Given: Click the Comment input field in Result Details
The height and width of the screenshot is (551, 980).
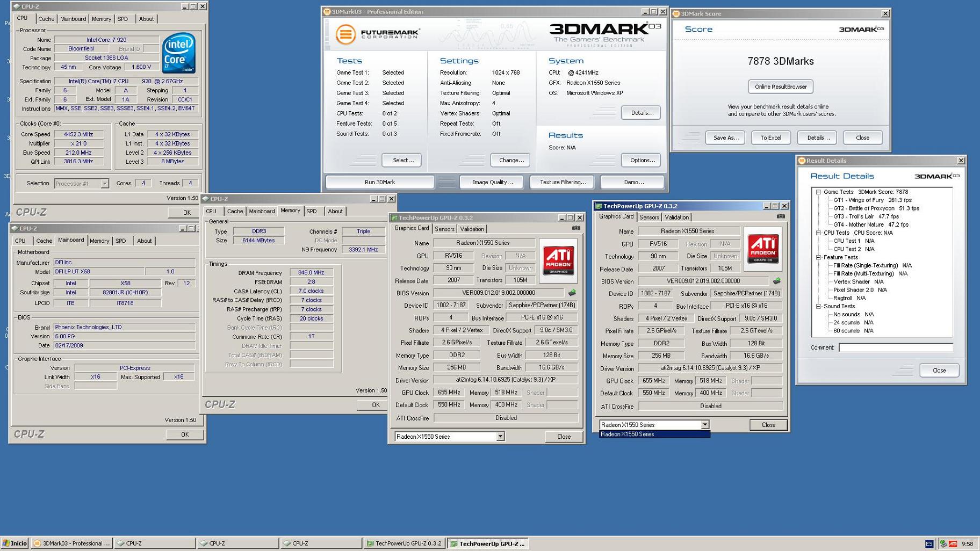Looking at the screenshot, I should (896, 347).
